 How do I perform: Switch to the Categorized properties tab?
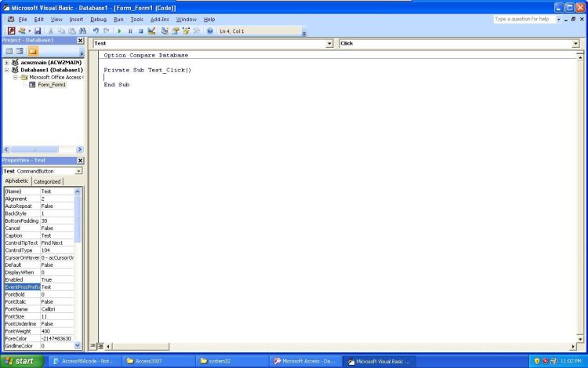point(47,181)
